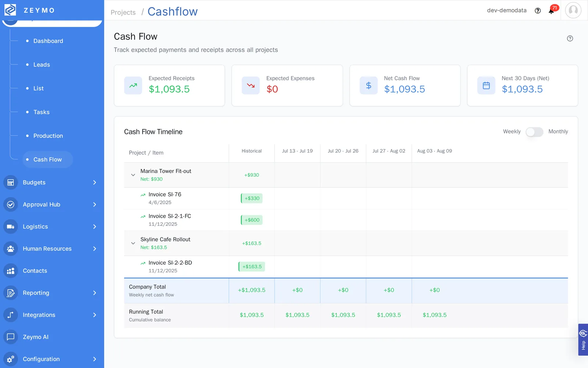Screen dimensions: 588x368
Task: Open the notifications bell icon
Action: tap(551, 11)
